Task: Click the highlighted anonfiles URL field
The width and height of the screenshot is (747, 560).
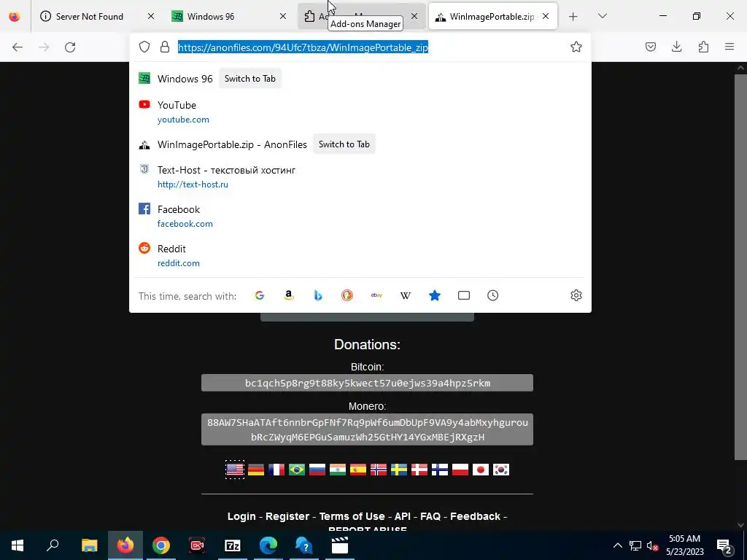Action: coord(303,47)
